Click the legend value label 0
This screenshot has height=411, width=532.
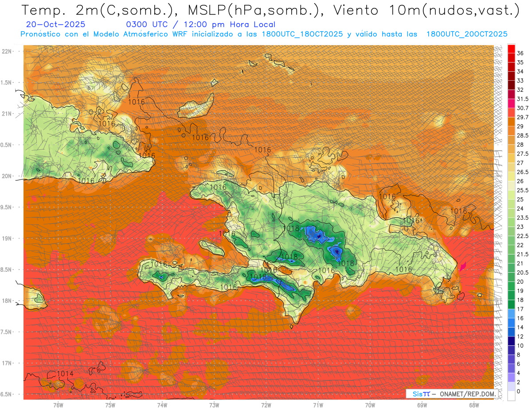[x=519, y=391]
